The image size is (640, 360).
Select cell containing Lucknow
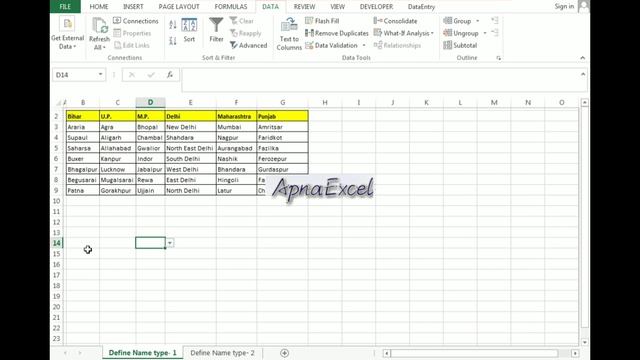coord(118,169)
